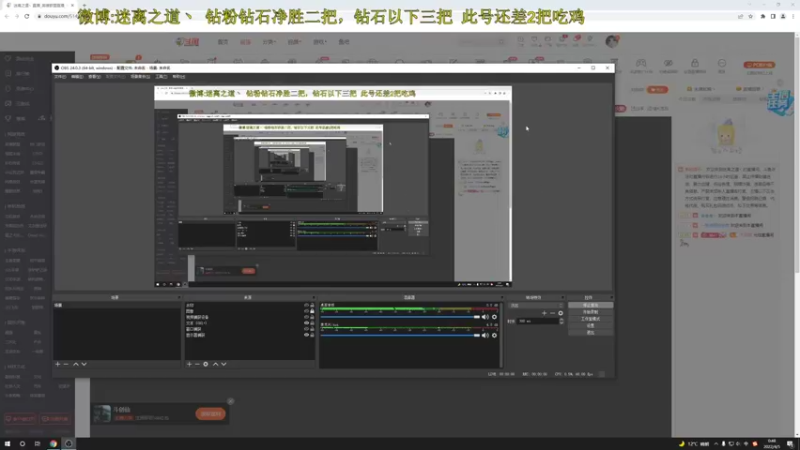Click orange button on bottom Douyu card
800x450 pixels.
pyautogui.click(x=210, y=414)
